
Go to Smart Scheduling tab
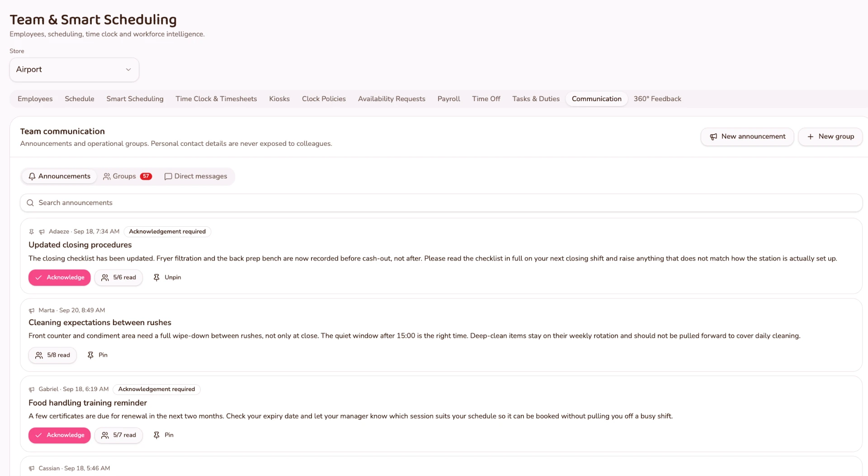pos(135,99)
